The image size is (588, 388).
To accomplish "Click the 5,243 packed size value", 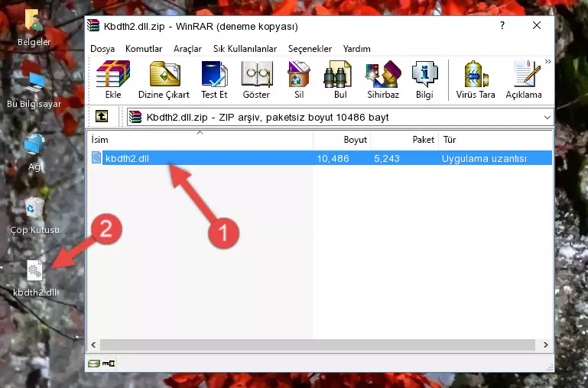I will click(x=387, y=158).
